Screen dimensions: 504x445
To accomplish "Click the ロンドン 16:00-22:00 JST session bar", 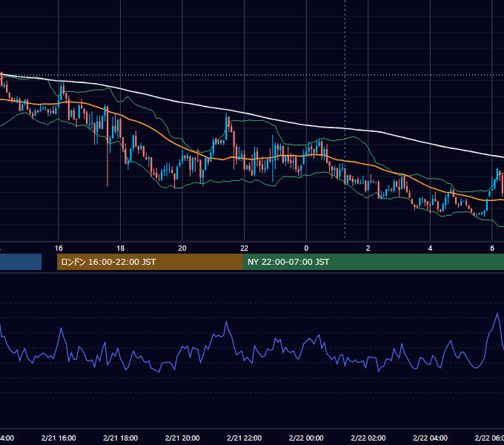I will pos(150,262).
